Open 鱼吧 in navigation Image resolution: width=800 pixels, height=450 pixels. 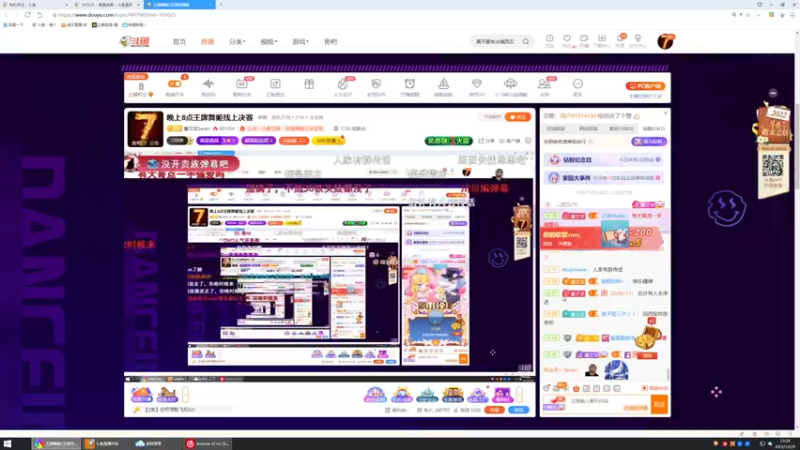pyautogui.click(x=331, y=42)
